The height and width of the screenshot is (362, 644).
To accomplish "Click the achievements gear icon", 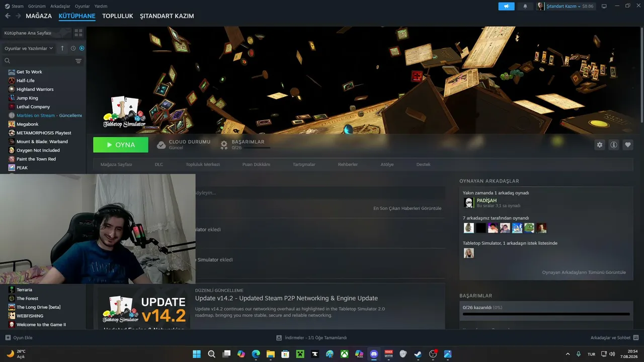I will click(x=224, y=145).
